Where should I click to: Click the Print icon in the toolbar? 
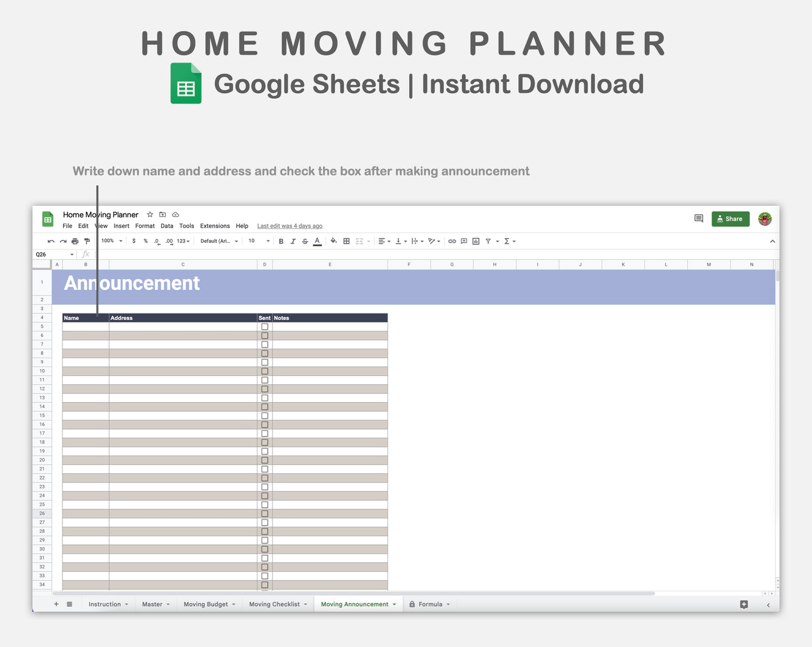click(75, 241)
